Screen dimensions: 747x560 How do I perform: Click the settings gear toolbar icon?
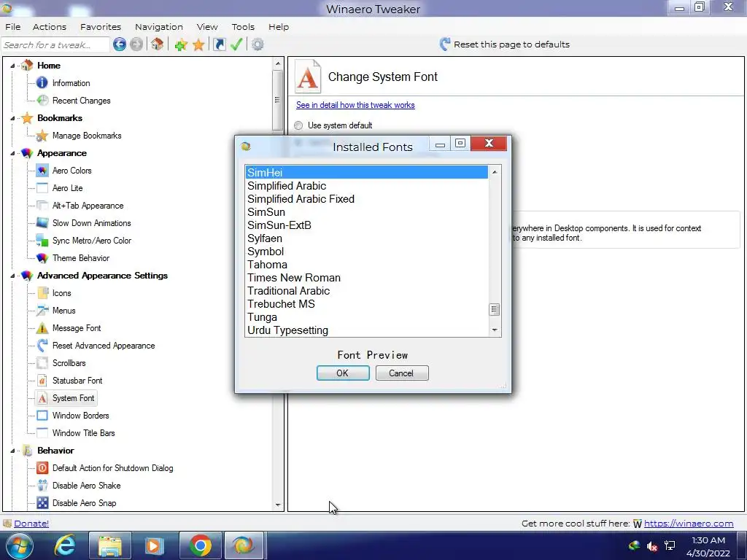258,44
